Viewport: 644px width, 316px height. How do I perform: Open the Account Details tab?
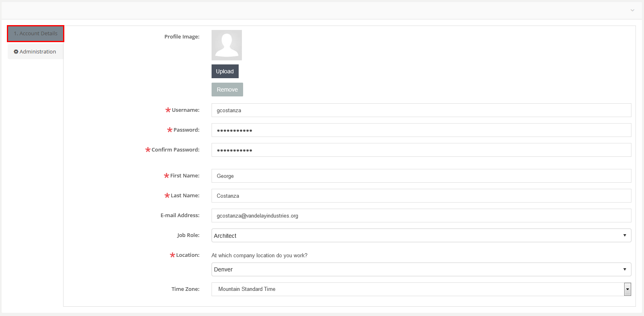click(x=36, y=34)
